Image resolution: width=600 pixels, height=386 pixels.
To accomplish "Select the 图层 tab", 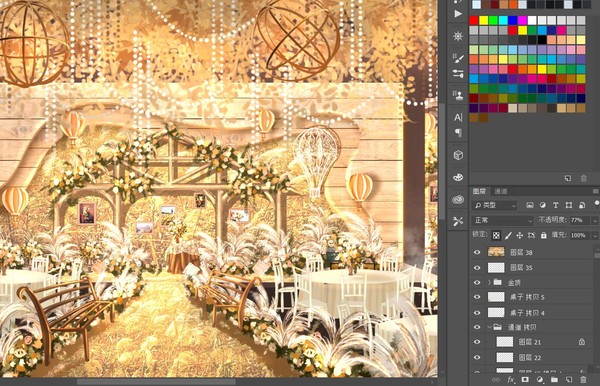I will [479, 191].
